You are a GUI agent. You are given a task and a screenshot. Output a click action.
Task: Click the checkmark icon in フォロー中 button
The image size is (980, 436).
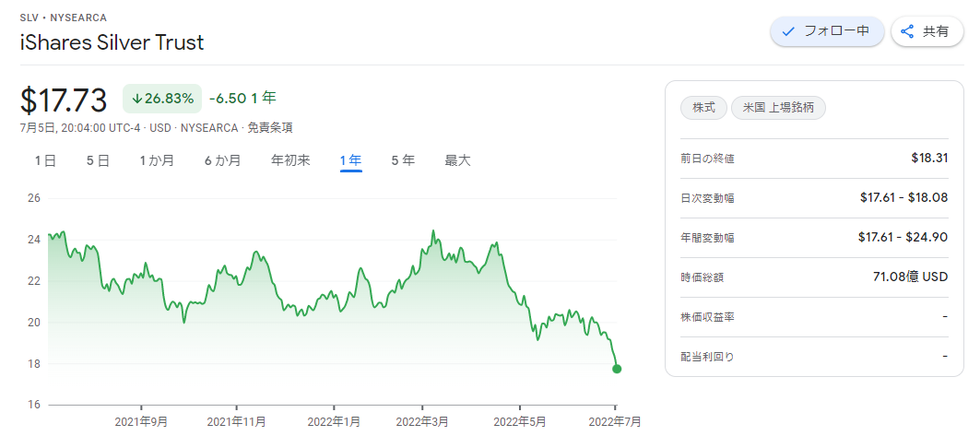point(789,31)
